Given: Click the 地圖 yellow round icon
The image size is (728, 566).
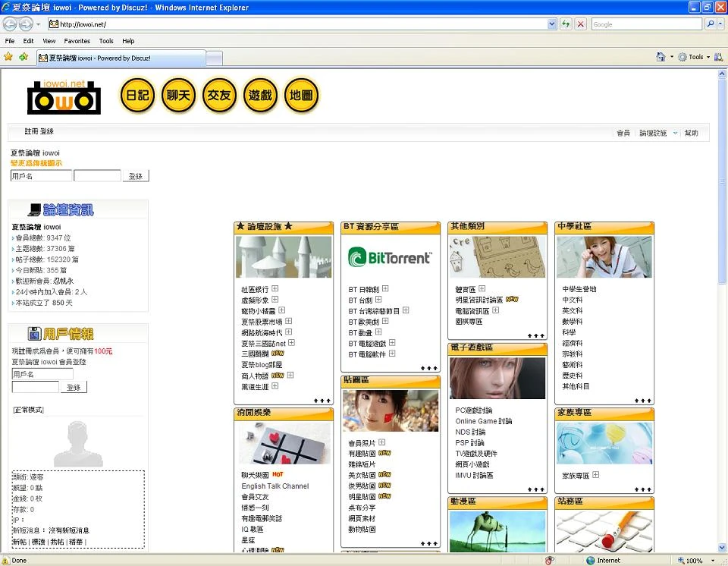Looking at the screenshot, I should pyautogui.click(x=301, y=96).
